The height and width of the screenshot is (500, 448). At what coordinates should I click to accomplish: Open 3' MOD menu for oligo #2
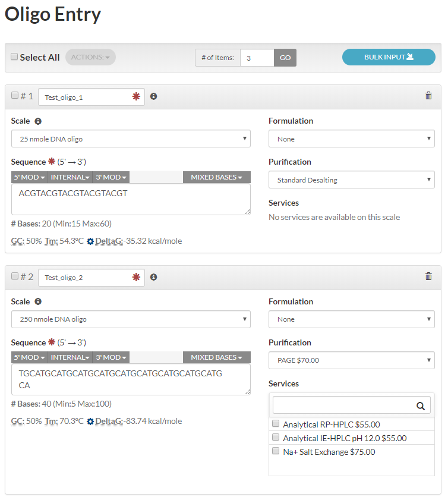[111, 357]
